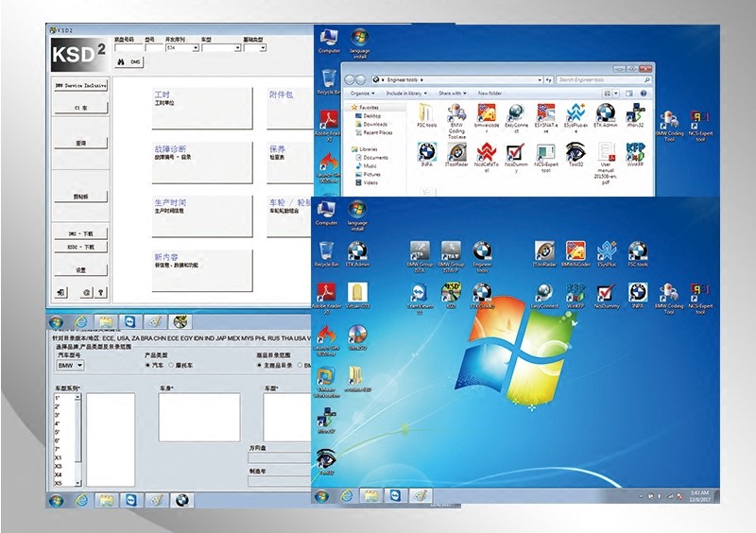Click the taskbar clock showing 1:43 AM
Image resolution: width=756 pixels, height=533 pixels.
pos(699,496)
